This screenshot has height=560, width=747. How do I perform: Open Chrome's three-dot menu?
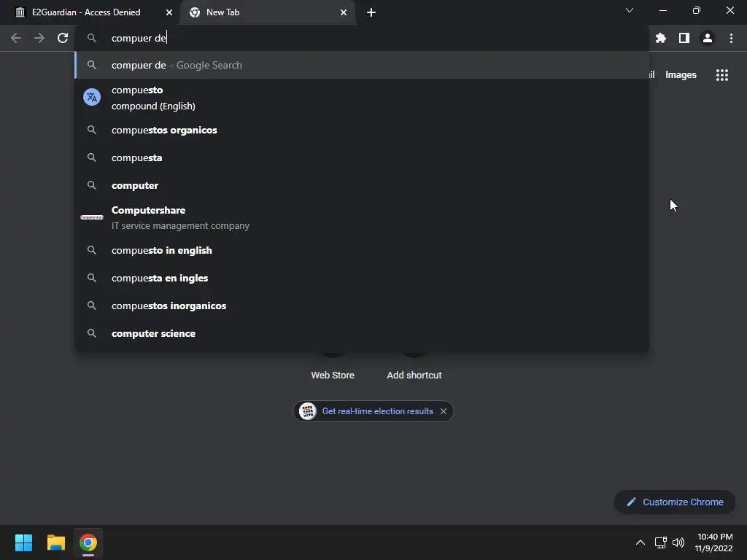click(x=731, y=38)
